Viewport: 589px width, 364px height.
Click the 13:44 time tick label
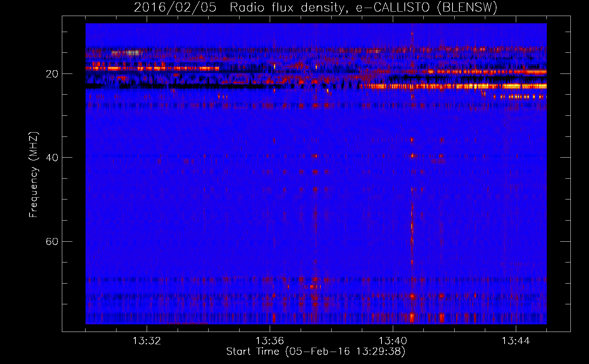click(516, 341)
